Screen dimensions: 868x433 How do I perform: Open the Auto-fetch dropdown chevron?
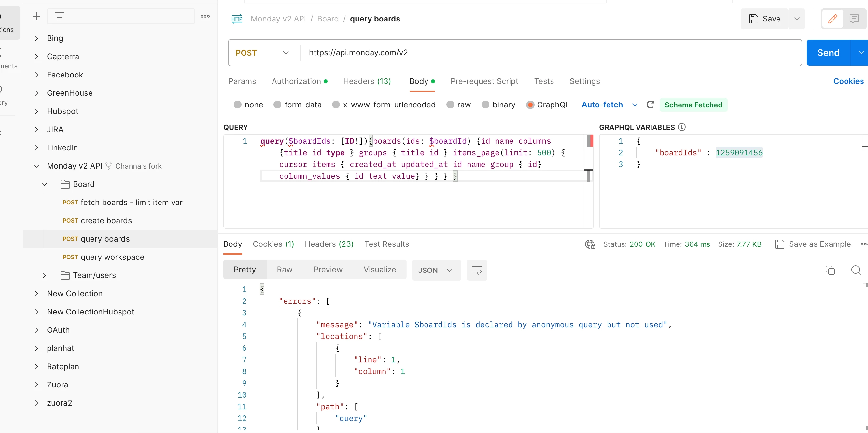(635, 105)
